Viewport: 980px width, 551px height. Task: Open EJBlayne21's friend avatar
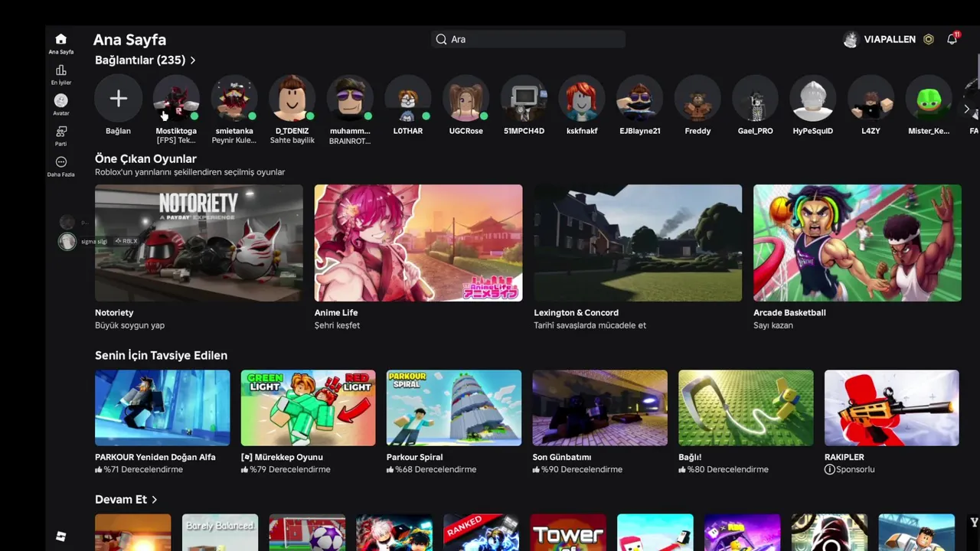[639, 98]
